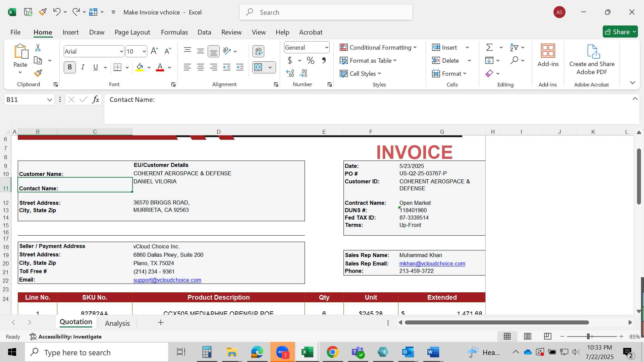This screenshot has height=362, width=644.
Task: Click the horizontal scrollbar thumb
Action: click(496, 322)
